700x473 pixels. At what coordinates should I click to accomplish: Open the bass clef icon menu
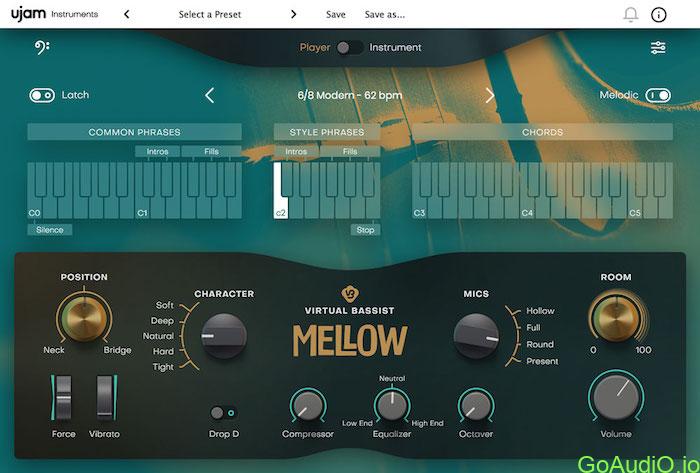coord(42,47)
